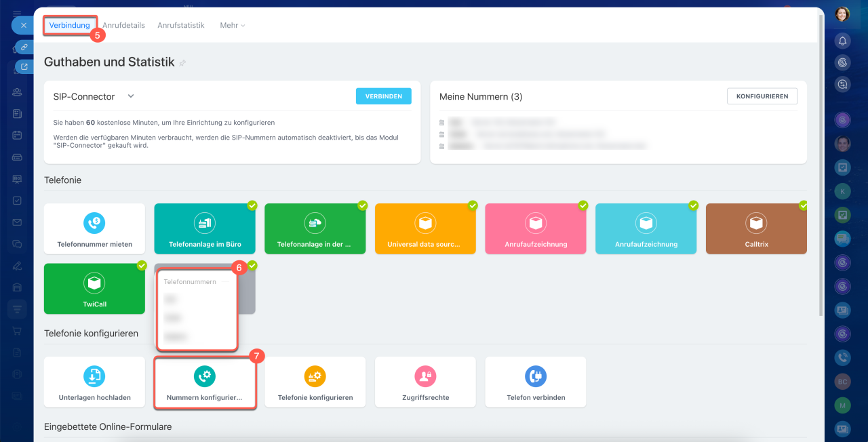Click the notification bell icon

coord(842,41)
